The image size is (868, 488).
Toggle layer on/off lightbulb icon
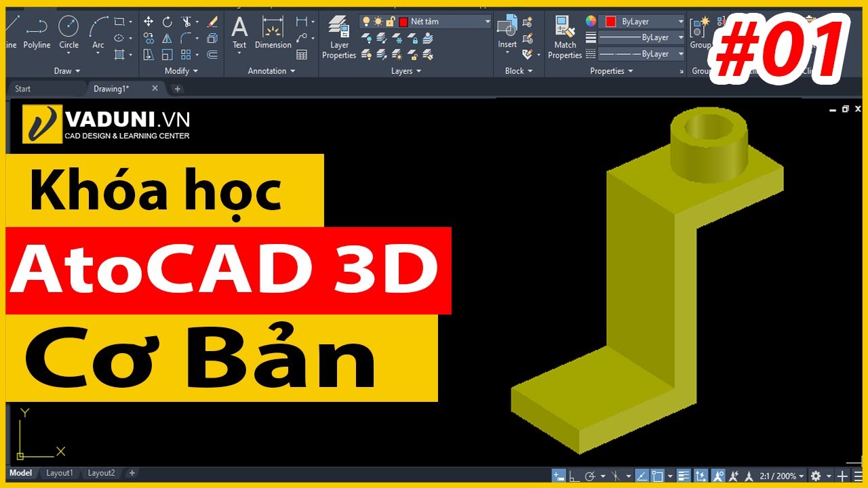click(366, 22)
